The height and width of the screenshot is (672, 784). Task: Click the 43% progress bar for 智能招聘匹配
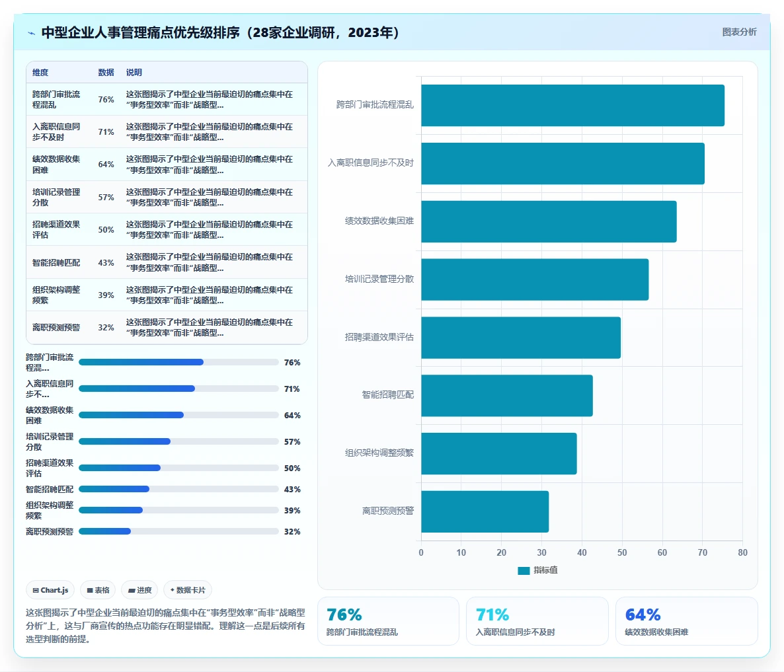tap(178, 489)
